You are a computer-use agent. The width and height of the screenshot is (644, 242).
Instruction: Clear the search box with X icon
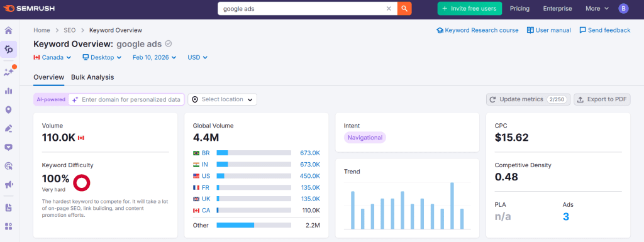(389, 8)
